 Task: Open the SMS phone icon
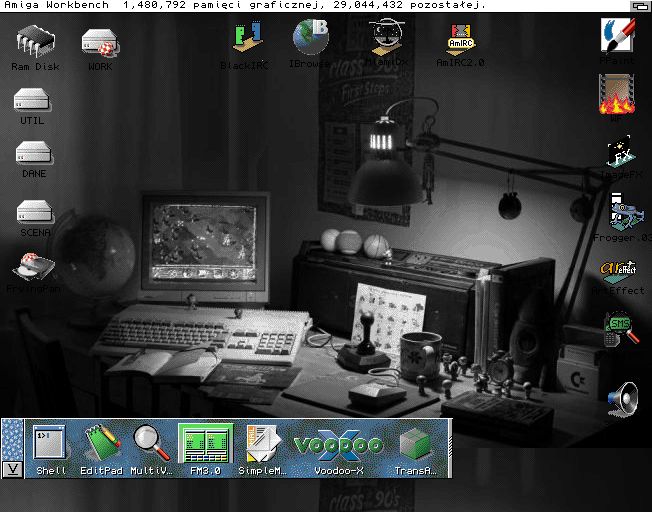coord(621,329)
